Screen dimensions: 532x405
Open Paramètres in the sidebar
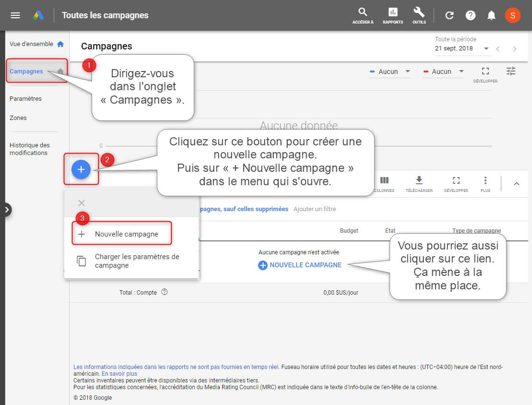pos(25,98)
